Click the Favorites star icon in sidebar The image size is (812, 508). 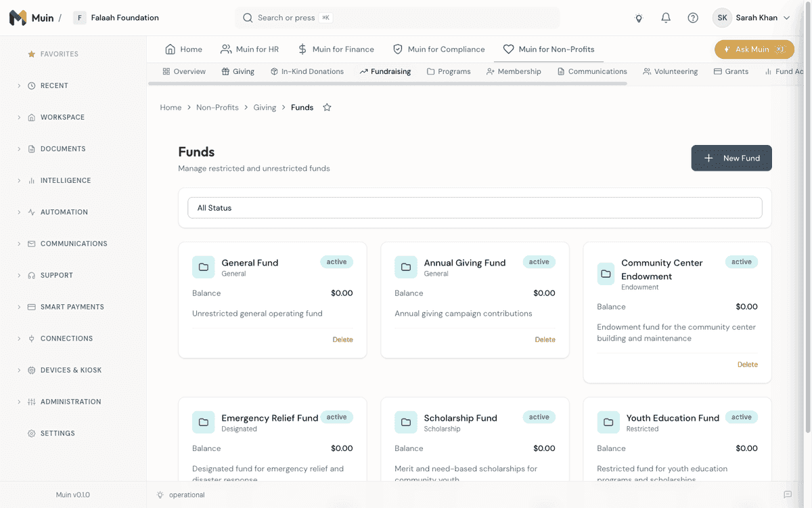pos(31,54)
